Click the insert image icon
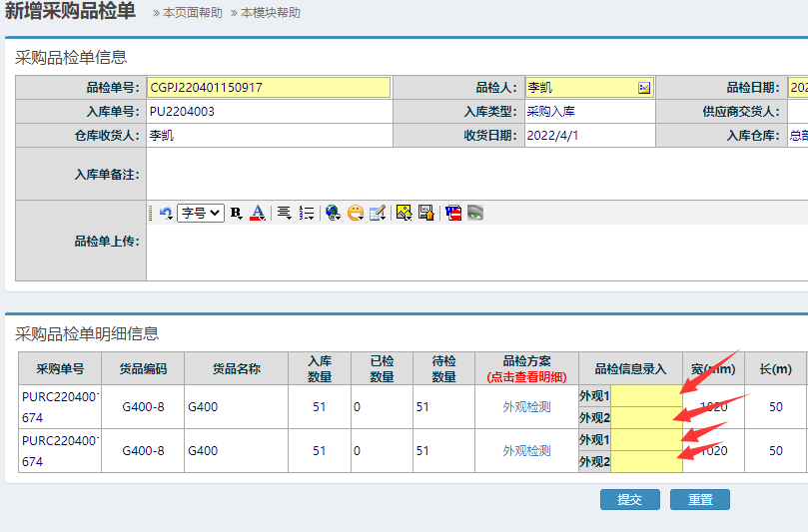The image size is (808, 532). click(404, 213)
